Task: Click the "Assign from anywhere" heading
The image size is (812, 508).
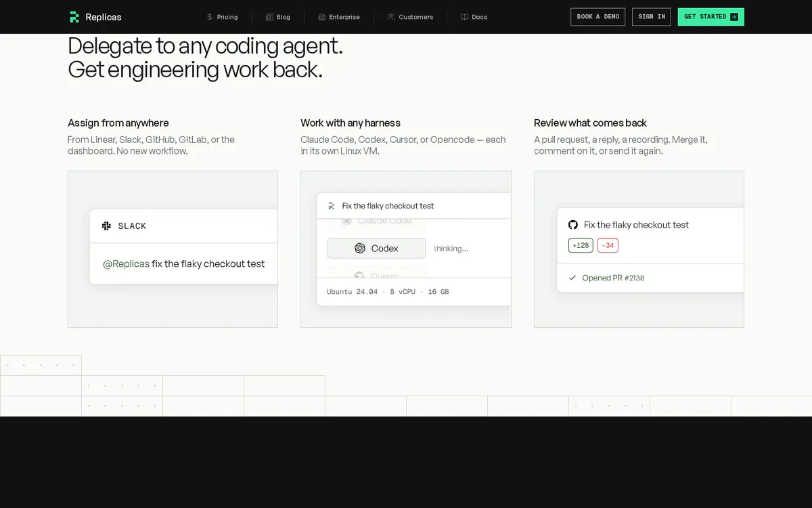Action: click(x=118, y=123)
